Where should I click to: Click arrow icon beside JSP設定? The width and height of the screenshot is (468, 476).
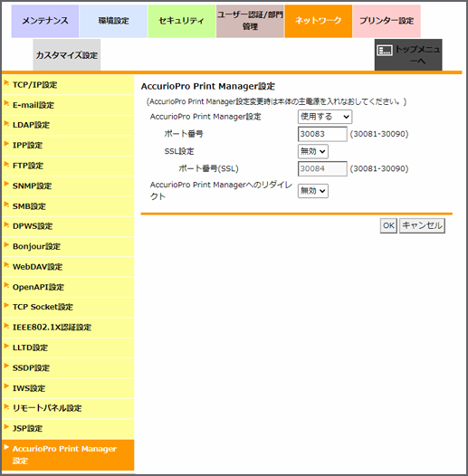point(6,426)
